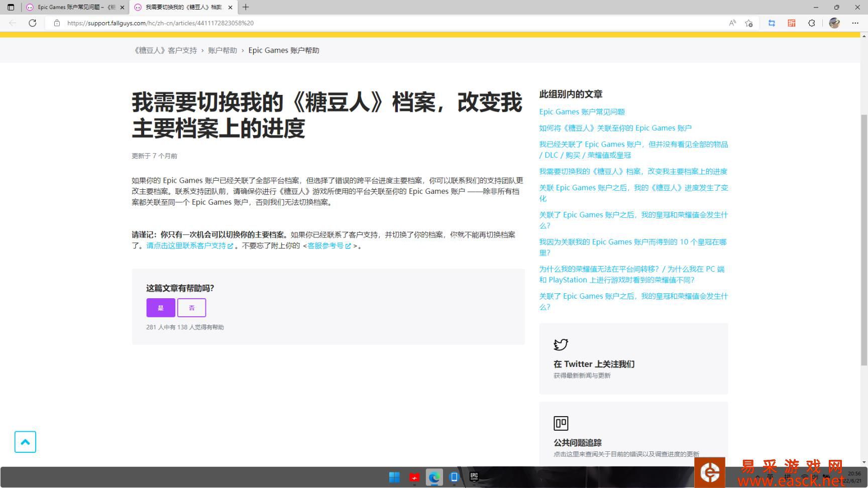Turn on Read Aloud in address bar
Viewport: 868px width, 488px height.
pyautogui.click(x=732, y=23)
